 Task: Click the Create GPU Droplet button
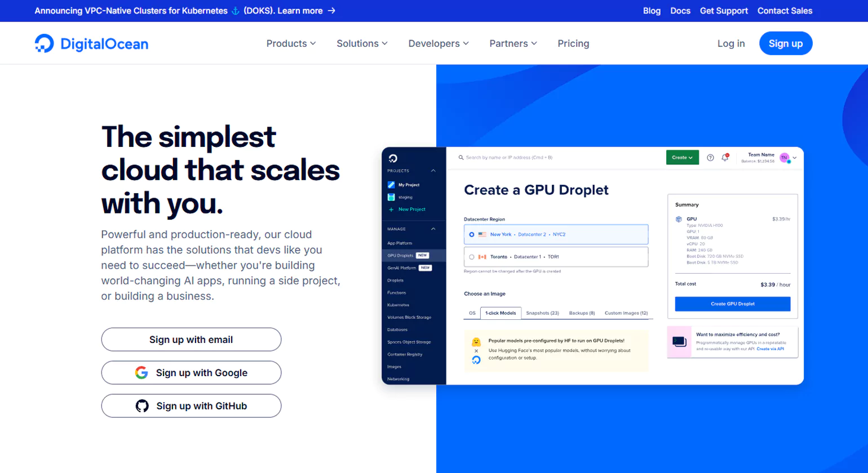coord(733,304)
